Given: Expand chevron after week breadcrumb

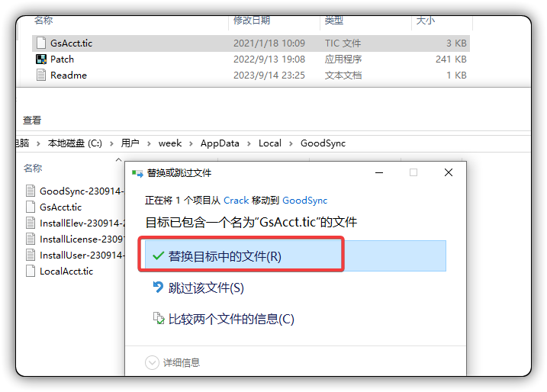Looking at the screenshot, I should click(x=191, y=143).
